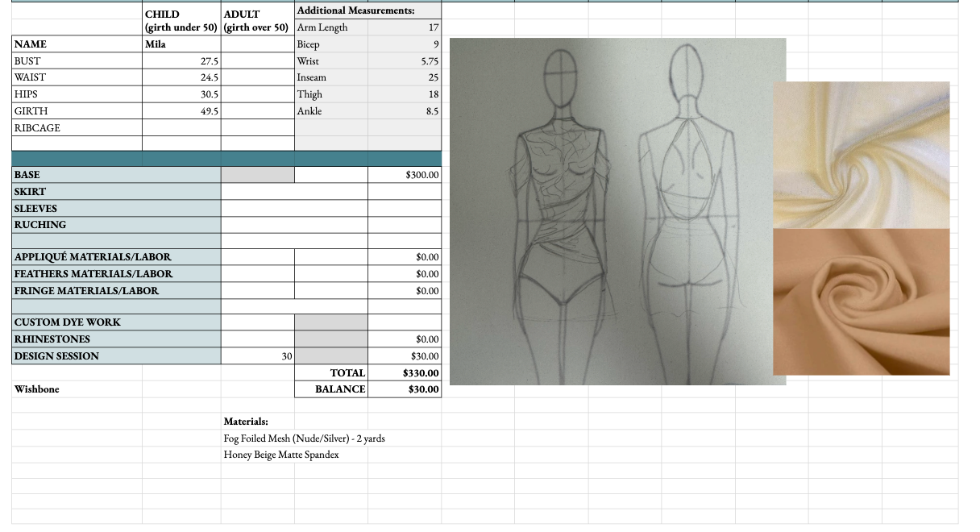Select the costume sketch image
The image size is (980, 532).
point(617,211)
